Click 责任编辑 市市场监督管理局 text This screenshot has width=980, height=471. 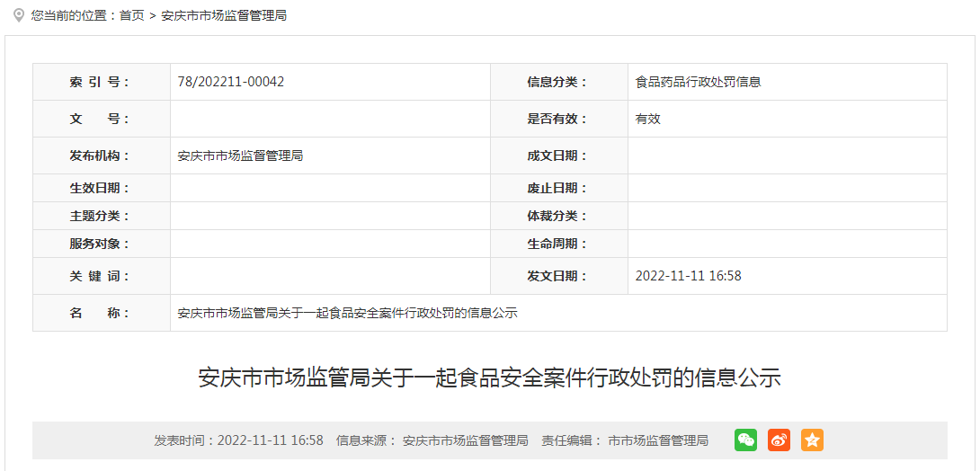click(625, 440)
